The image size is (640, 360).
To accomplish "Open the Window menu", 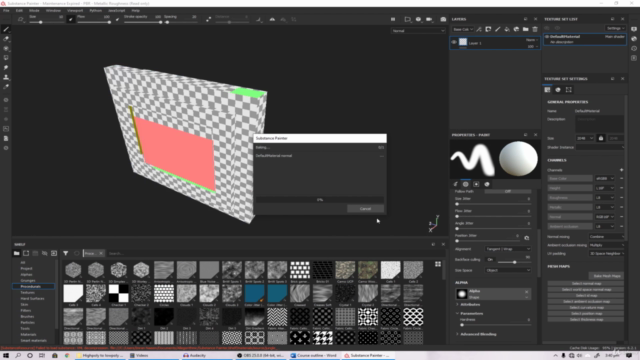I will point(53,11).
